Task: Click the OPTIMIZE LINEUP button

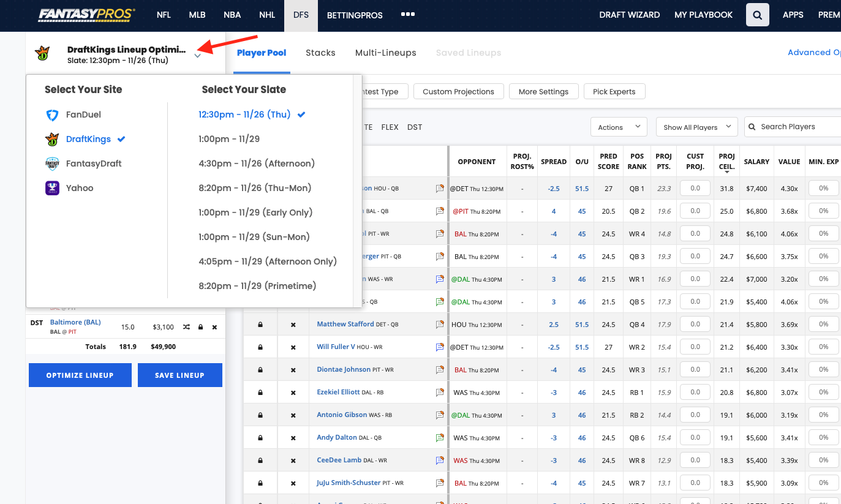Action: coord(80,375)
